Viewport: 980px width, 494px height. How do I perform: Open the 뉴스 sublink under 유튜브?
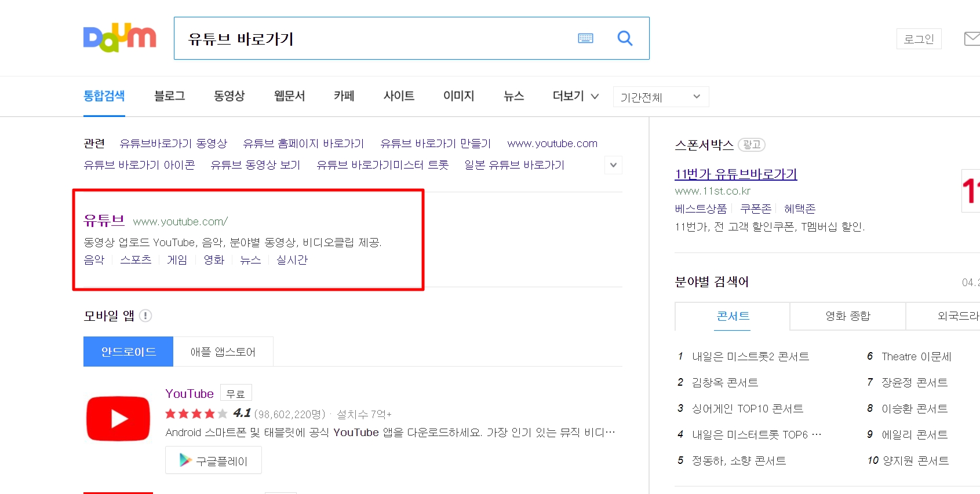pos(250,260)
